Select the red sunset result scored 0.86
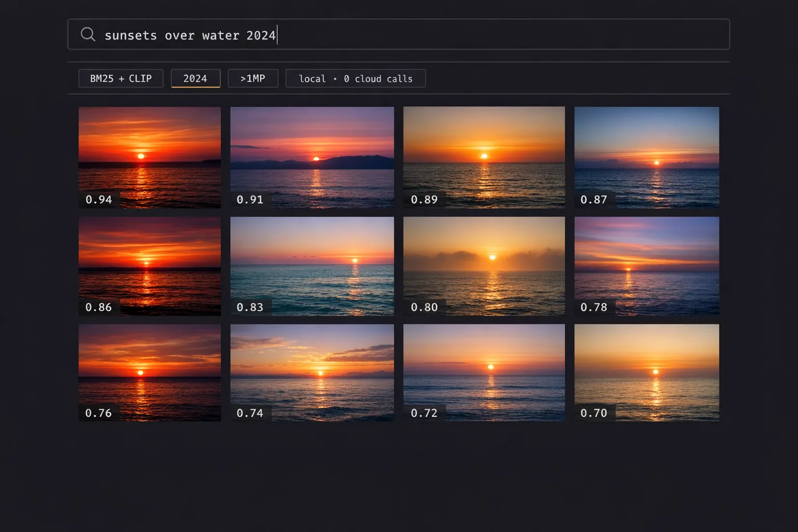 (x=150, y=266)
